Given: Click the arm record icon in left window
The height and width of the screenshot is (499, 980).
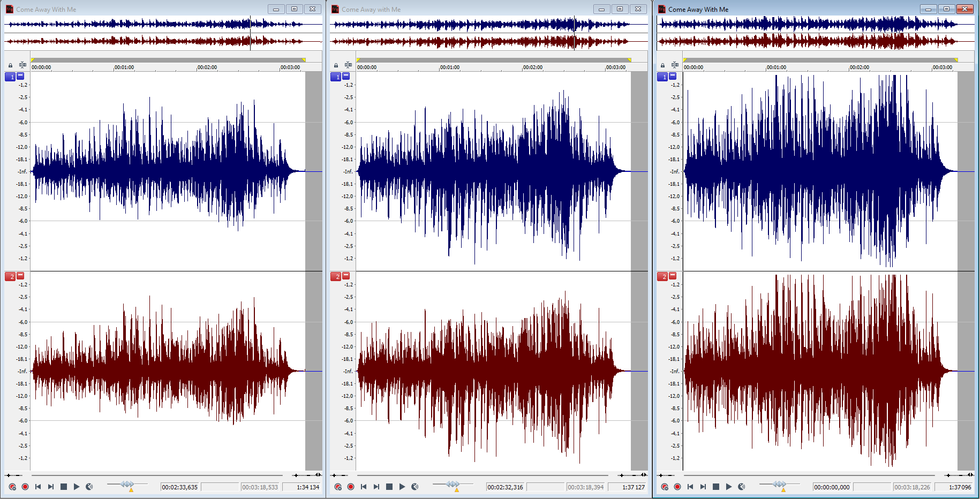Looking at the screenshot, I should click(x=12, y=487).
